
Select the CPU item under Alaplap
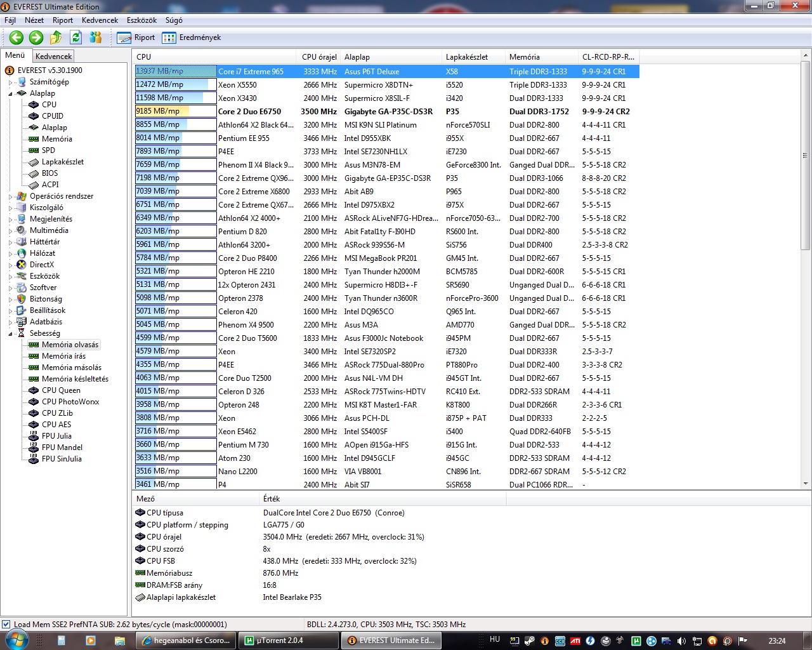coord(49,105)
